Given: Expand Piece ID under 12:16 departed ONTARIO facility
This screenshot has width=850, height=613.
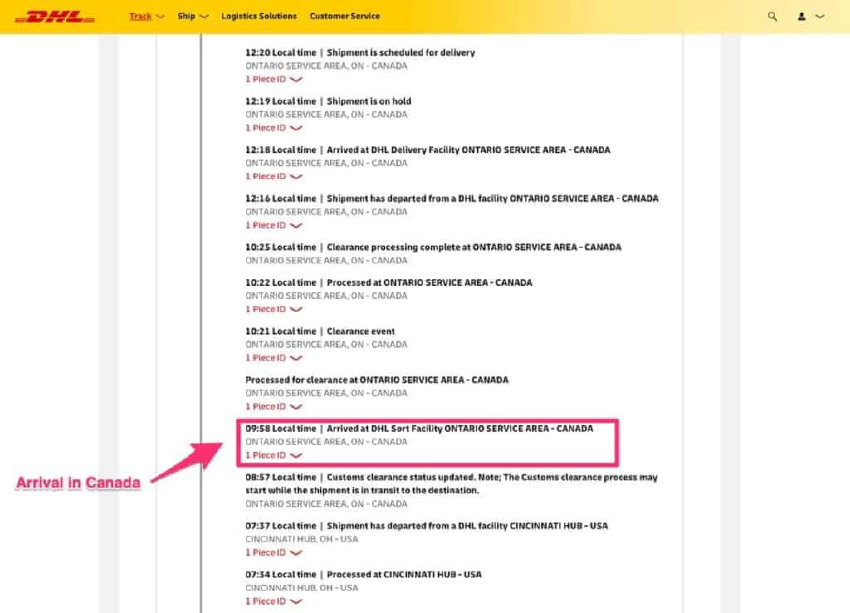Looking at the screenshot, I should point(273,225).
